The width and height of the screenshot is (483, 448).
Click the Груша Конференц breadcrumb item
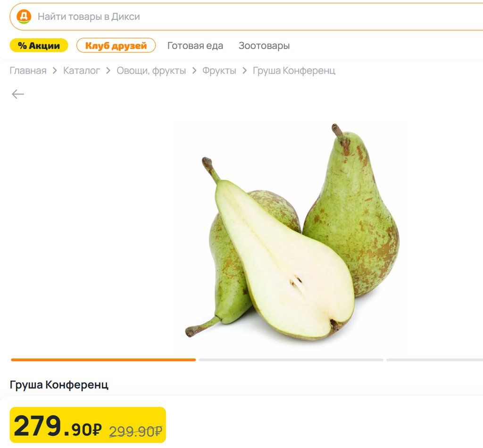coord(294,71)
